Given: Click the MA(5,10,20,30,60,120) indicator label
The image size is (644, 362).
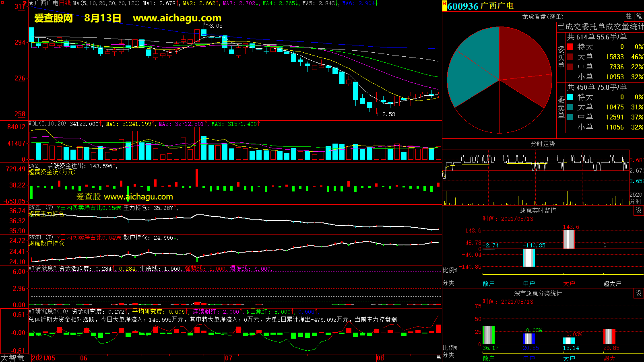Looking at the screenshot, I should 106,3.
